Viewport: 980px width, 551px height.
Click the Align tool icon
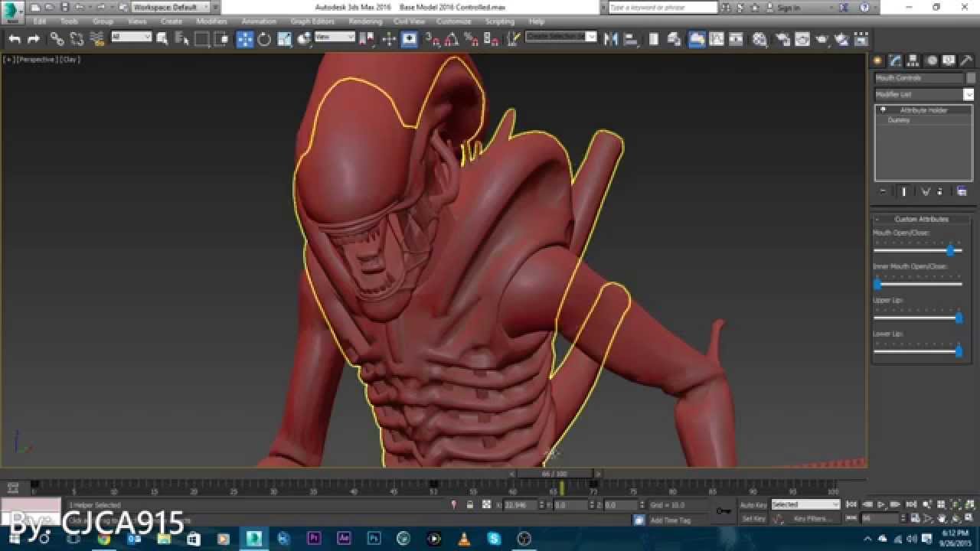[x=630, y=39]
